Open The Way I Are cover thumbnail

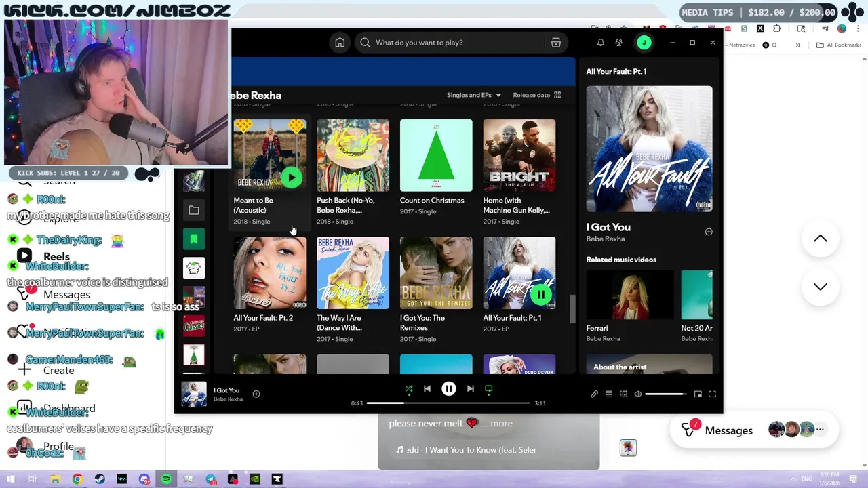[x=353, y=272]
